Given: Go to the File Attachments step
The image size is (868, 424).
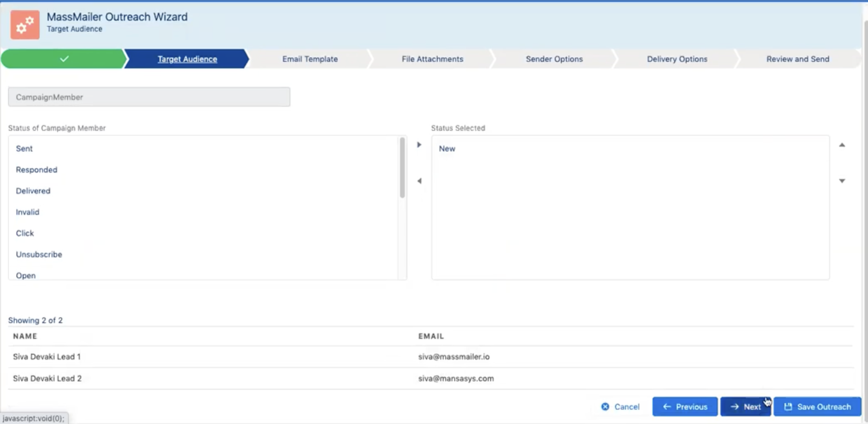Looking at the screenshot, I should point(432,59).
